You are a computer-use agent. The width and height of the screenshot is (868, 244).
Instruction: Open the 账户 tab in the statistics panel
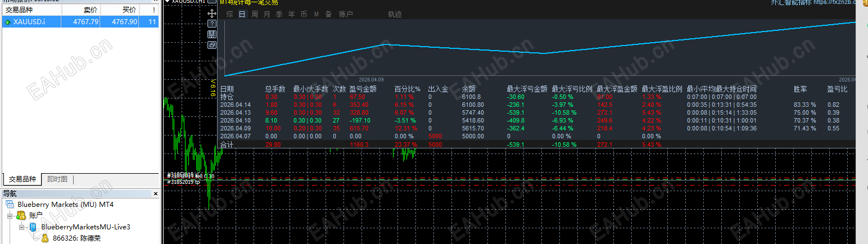pos(346,14)
